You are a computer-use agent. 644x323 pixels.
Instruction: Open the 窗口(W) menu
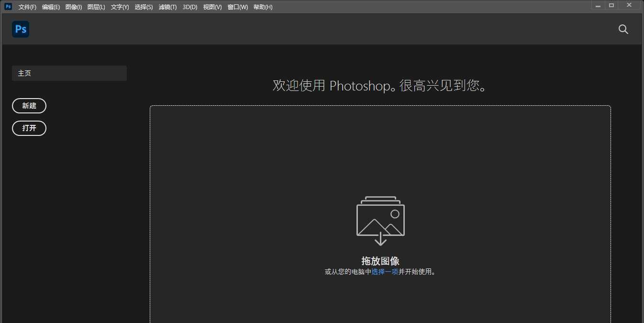[x=237, y=7]
